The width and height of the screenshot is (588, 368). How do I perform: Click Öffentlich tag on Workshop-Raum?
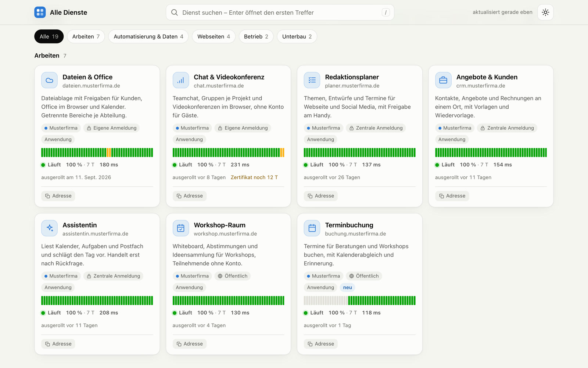pyautogui.click(x=233, y=276)
